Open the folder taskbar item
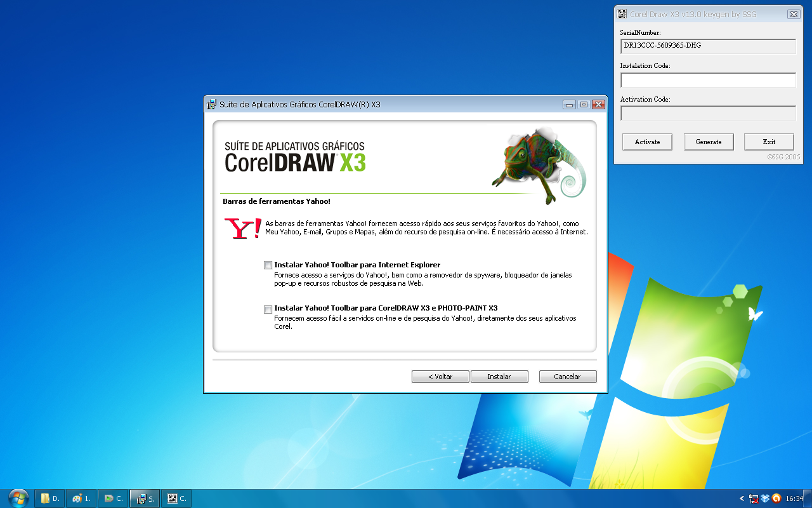The image size is (812, 508). tap(50, 498)
